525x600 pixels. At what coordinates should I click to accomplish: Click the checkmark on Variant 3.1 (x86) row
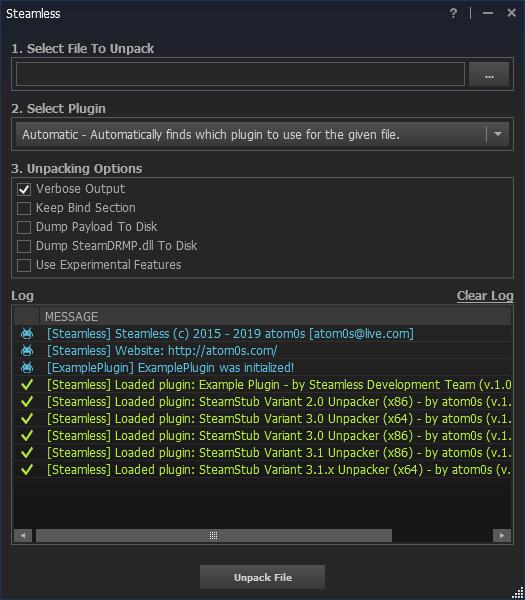(x=27, y=453)
